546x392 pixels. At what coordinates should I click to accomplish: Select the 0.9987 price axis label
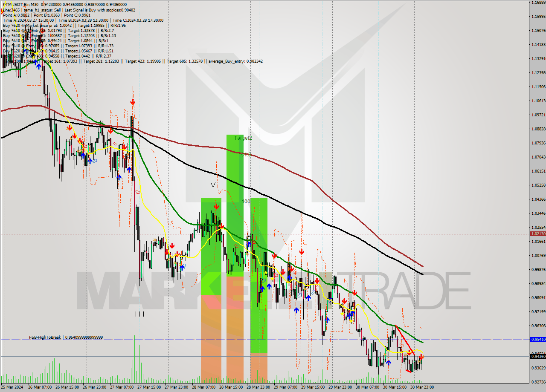538,269
